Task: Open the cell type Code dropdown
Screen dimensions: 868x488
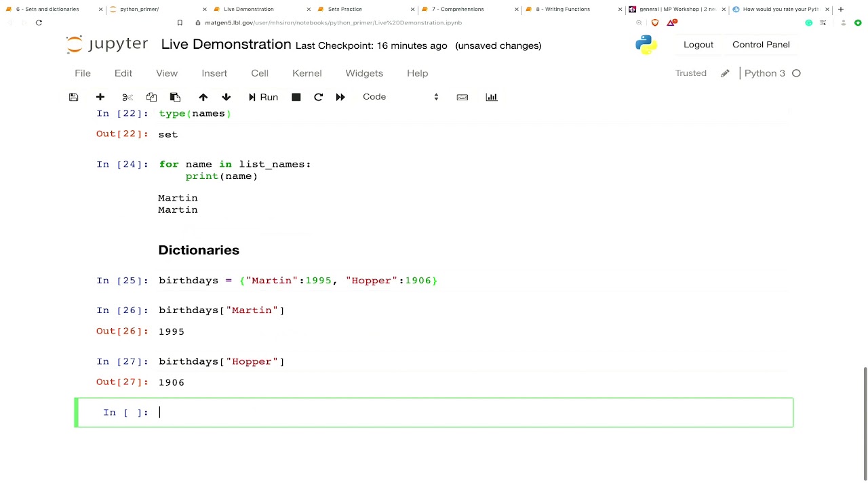Action: click(400, 97)
